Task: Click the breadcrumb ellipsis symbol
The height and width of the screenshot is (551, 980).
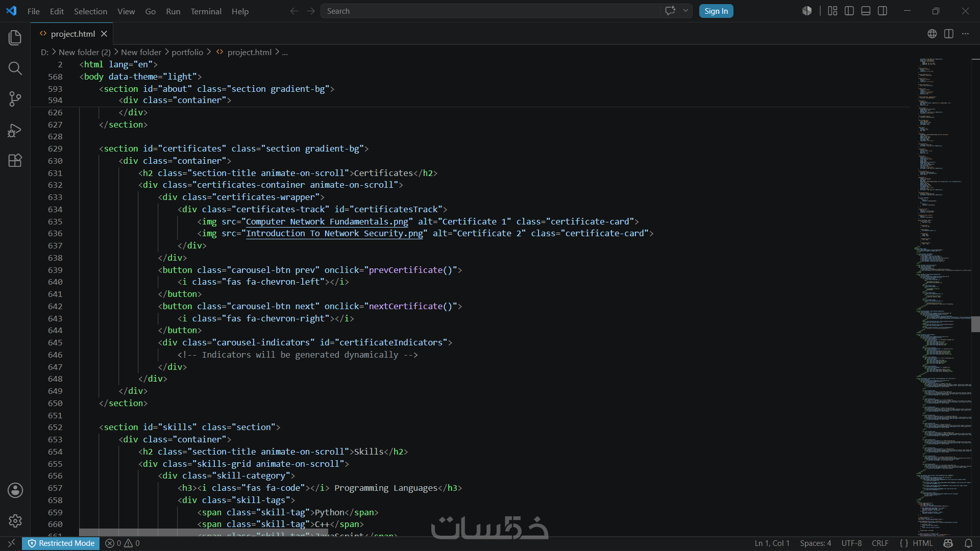Action: point(285,52)
